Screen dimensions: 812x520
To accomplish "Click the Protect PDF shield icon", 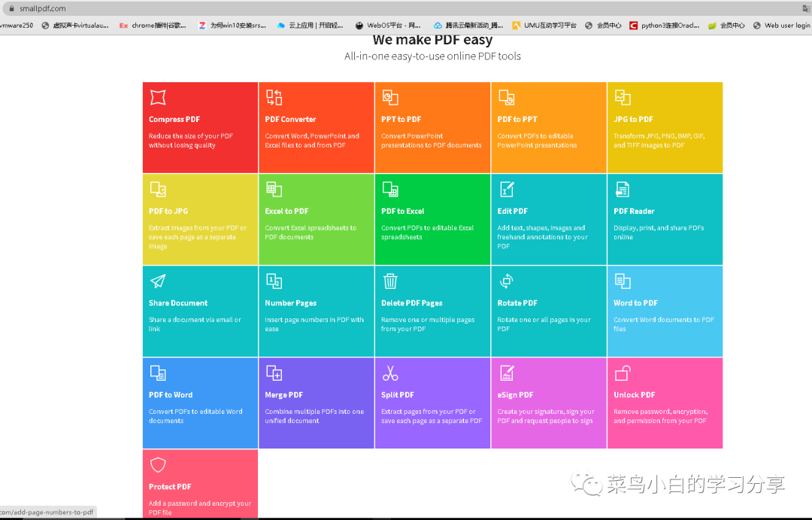I will click(x=158, y=464).
